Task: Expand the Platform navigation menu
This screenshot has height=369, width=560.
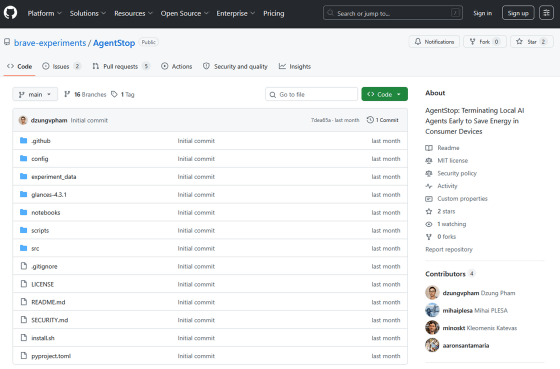Action: (x=44, y=13)
